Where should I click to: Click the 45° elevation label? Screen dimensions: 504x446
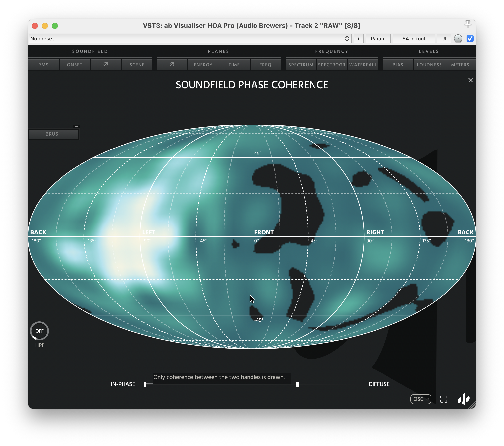[258, 153]
